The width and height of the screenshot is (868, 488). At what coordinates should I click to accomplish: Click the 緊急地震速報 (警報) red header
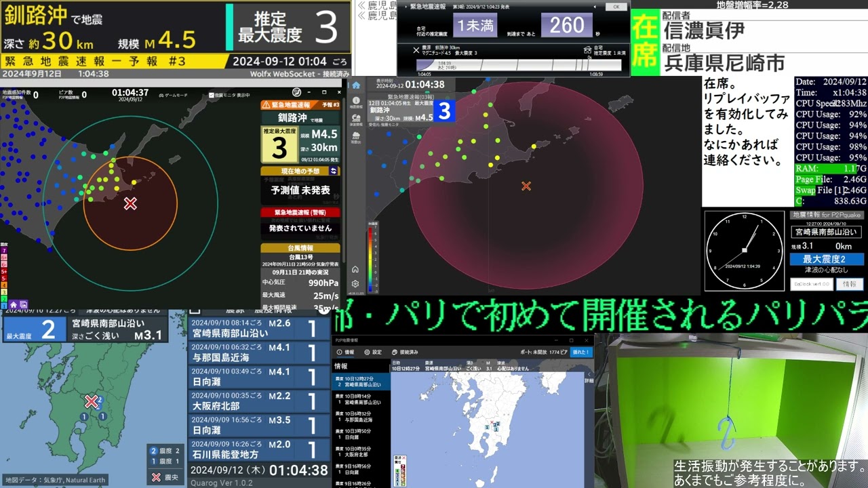click(300, 212)
